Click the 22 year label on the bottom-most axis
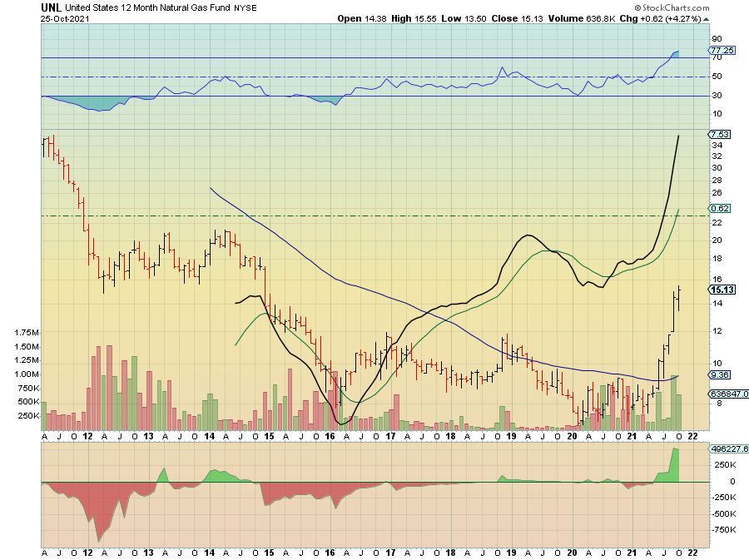 pyautogui.click(x=693, y=553)
